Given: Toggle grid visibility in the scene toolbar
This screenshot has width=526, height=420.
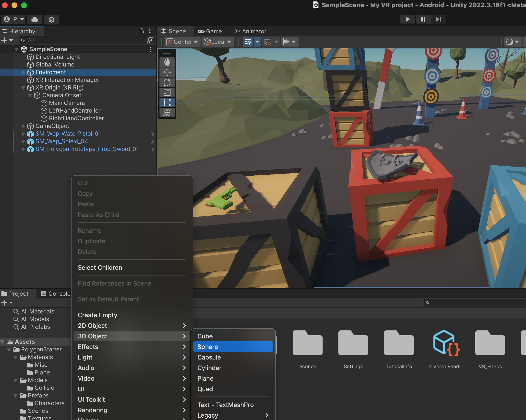Looking at the screenshot, I should pos(248,42).
